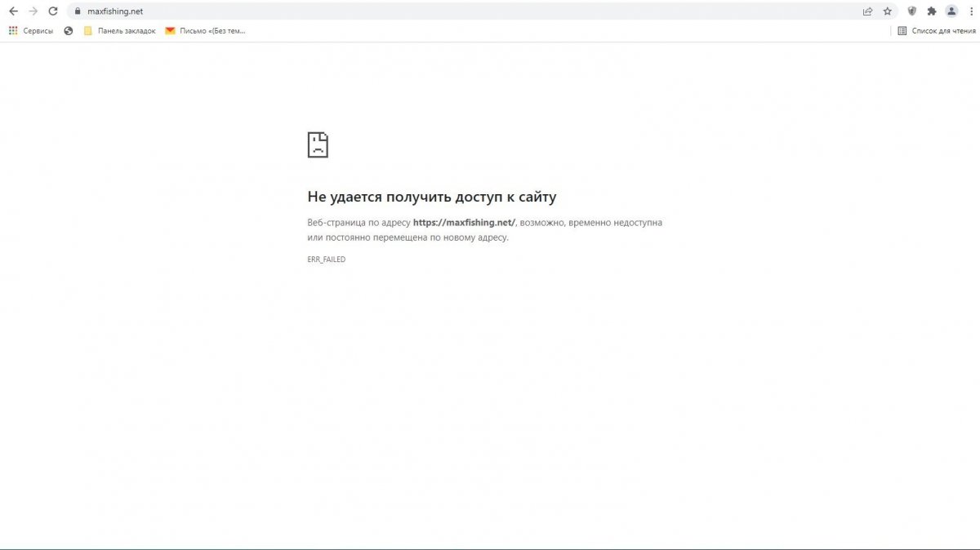The width and height of the screenshot is (980, 550).
Task: Click the padlock site info icon
Action: coord(77,11)
